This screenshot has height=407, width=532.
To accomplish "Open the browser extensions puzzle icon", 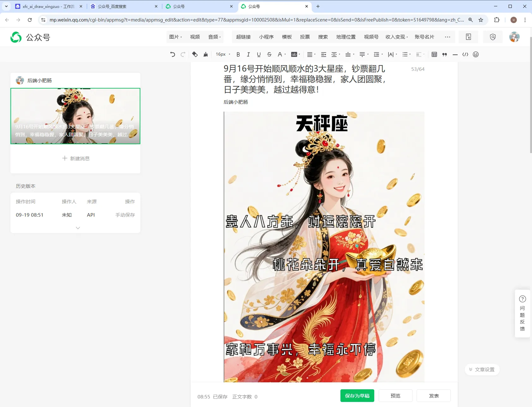I will [x=497, y=20].
